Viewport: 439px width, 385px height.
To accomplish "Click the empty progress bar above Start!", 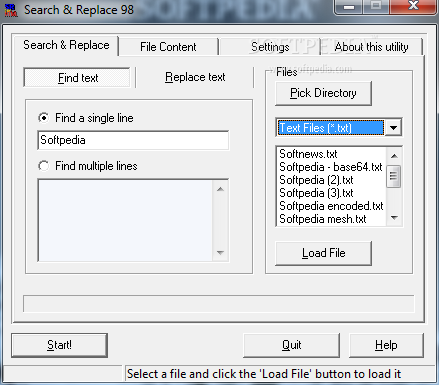I will (219, 303).
